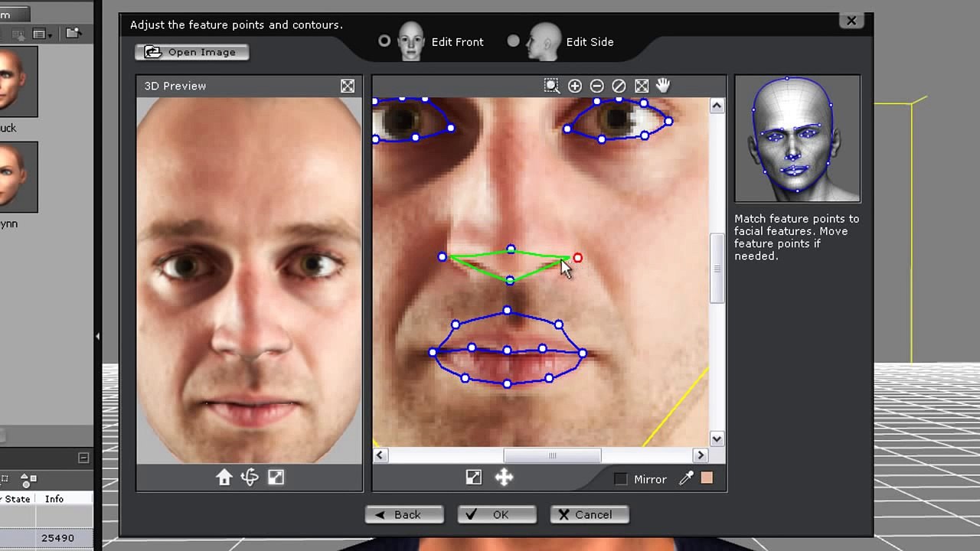Click the move arrows tool under the canvas

tap(504, 478)
